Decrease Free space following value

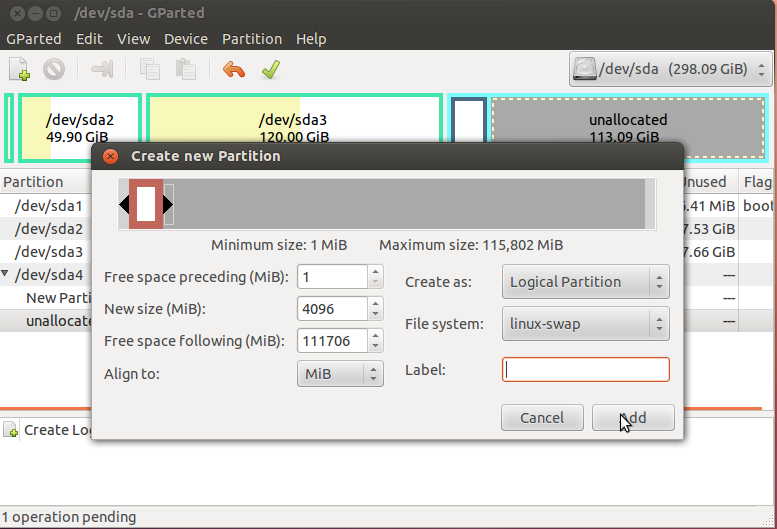click(375, 346)
